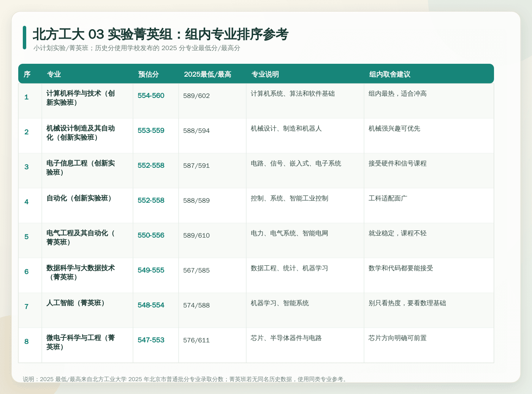Viewport: 532px width, 394px height.
Task: Click the 576/611 score cell
Action: [196, 340]
